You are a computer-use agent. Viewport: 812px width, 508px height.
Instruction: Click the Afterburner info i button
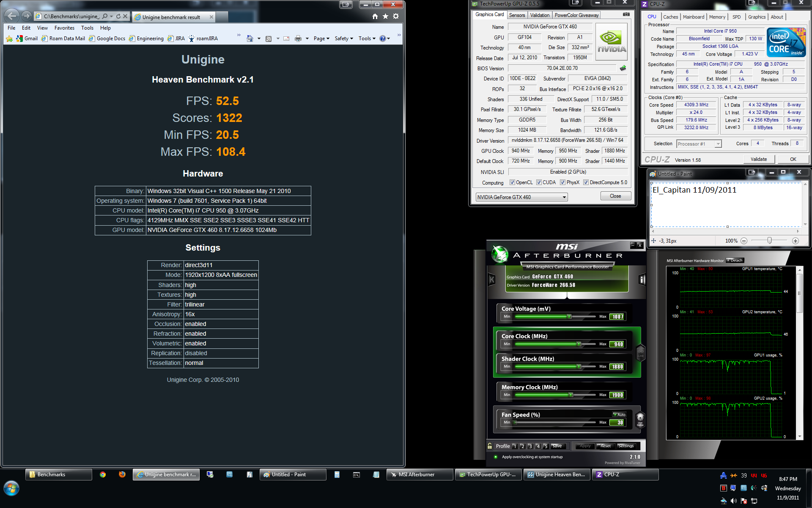(x=642, y=279)
